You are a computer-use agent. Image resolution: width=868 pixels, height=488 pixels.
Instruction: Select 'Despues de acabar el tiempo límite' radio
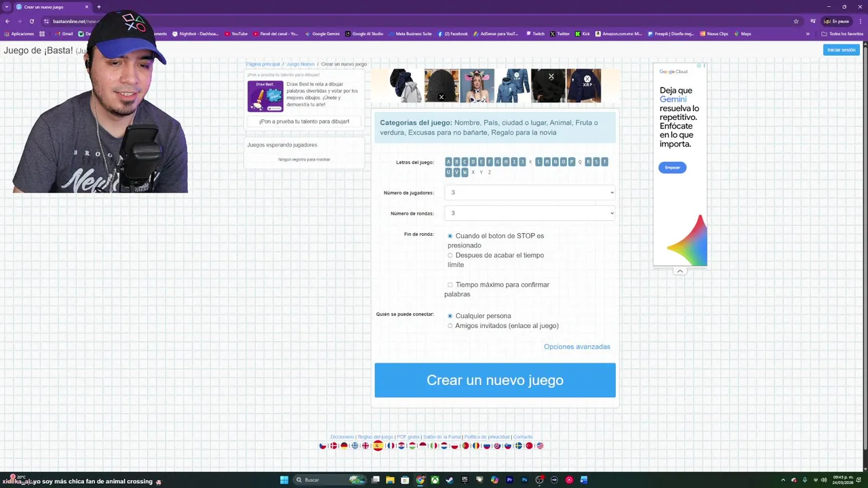coord(450,256)
